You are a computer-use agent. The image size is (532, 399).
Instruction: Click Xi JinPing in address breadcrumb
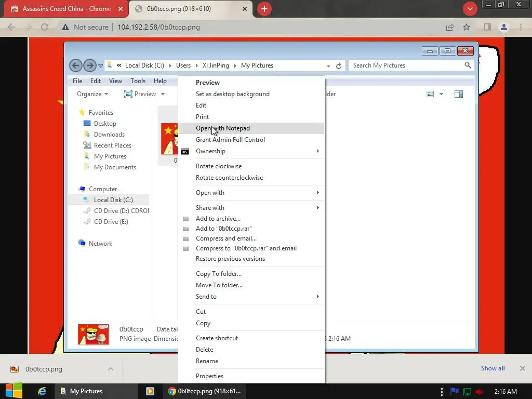tap(216, 65)
